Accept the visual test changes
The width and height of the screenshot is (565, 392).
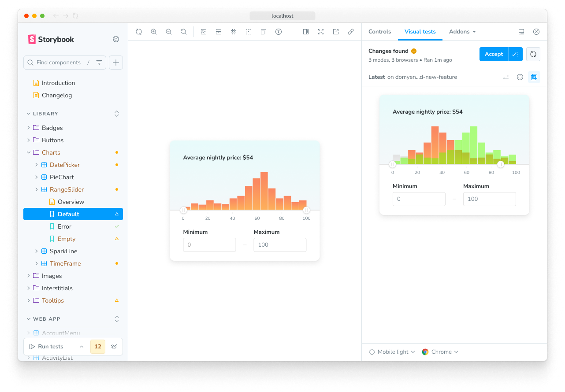click(x=494, y=54)
